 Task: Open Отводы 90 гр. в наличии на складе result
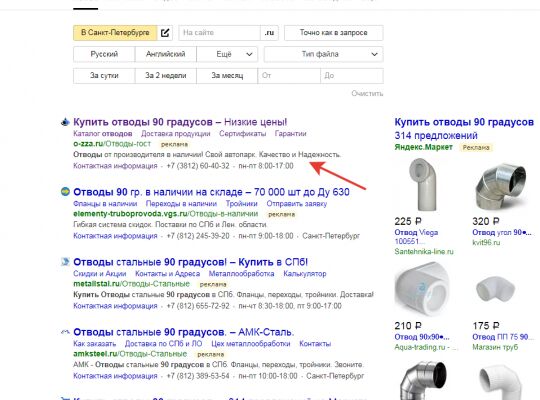[x=211, y=192]
